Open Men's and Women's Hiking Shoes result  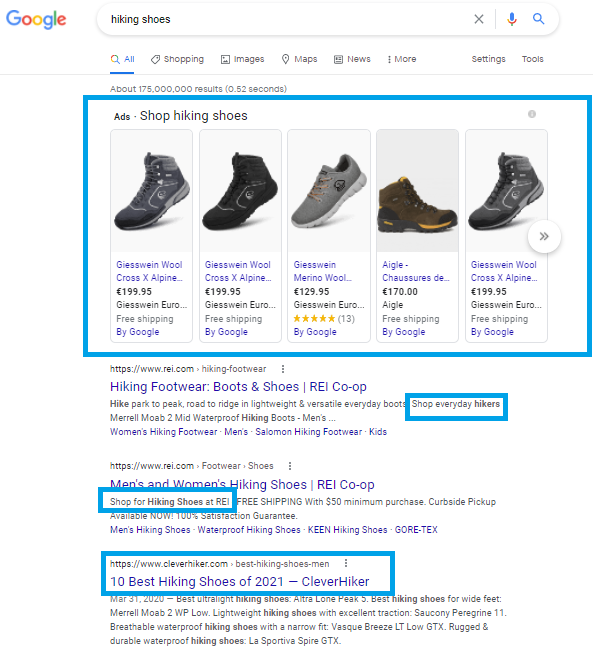(x=242, y=485)
